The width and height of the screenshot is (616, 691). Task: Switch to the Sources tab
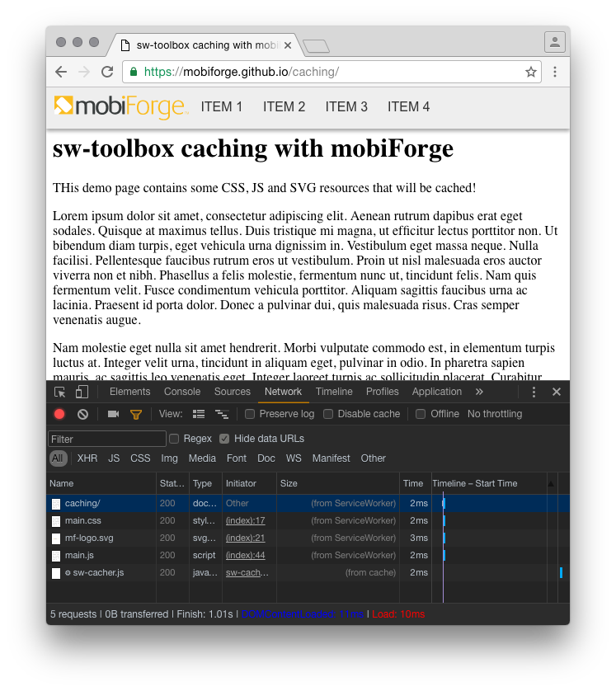click(x=233, y=392)
